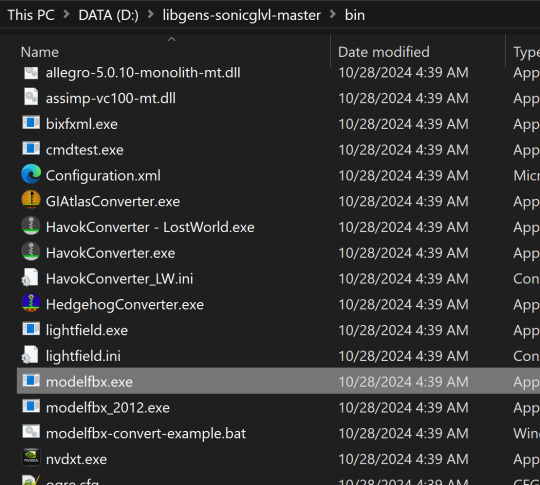
Task: Select the file name assimp-vc100-mt.dll
Action: pos(111,99)
